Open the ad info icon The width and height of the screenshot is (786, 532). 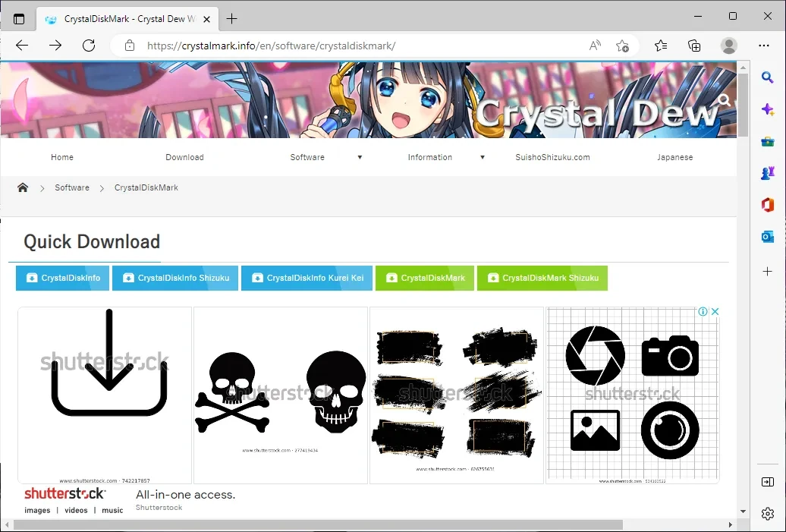(x=703, y=311)
